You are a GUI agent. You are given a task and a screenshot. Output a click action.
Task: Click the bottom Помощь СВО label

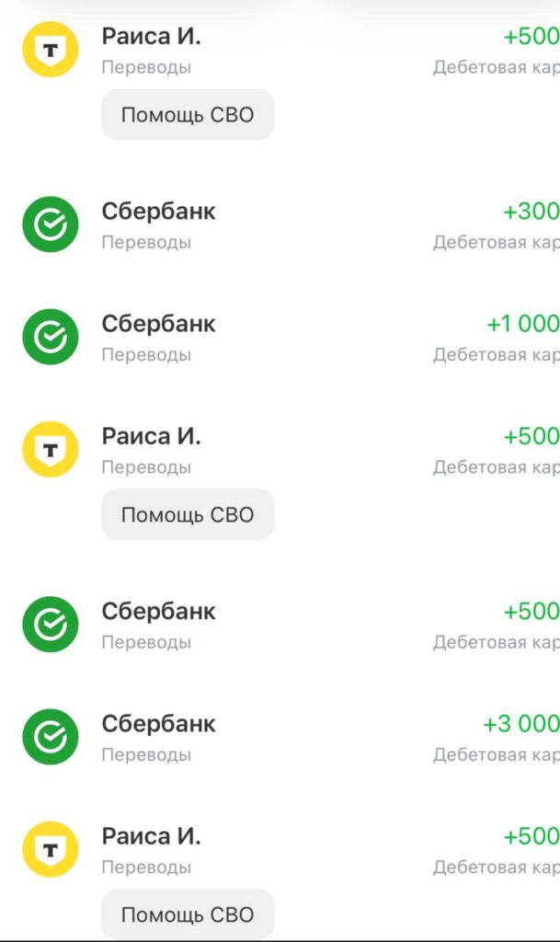click(x=187, y=914)
